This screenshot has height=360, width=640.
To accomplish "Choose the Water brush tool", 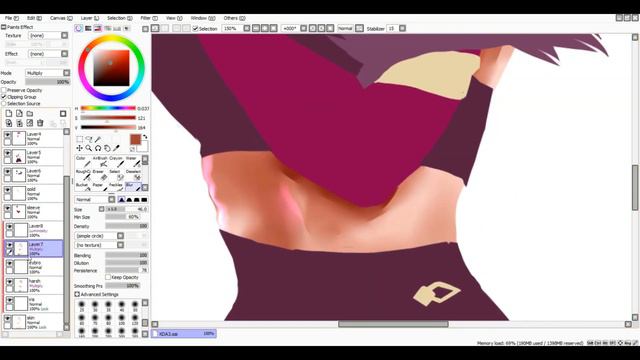I will 133,162.
